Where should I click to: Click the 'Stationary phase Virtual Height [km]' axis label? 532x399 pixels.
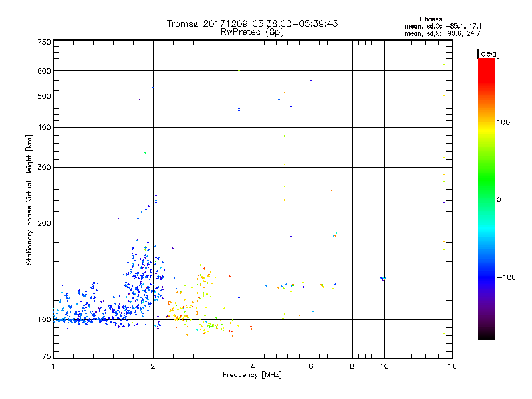[x=29, y=199]
